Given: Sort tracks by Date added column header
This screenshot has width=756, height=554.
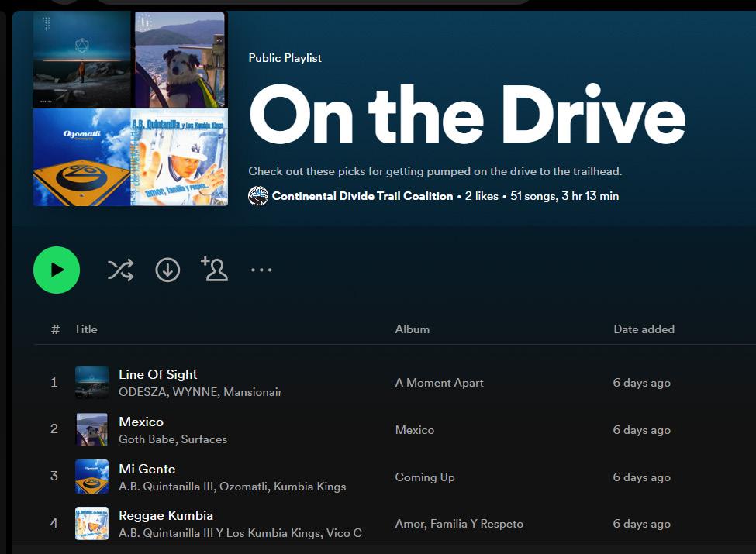Looking at the screenshot, I should [x=644, y=329].
